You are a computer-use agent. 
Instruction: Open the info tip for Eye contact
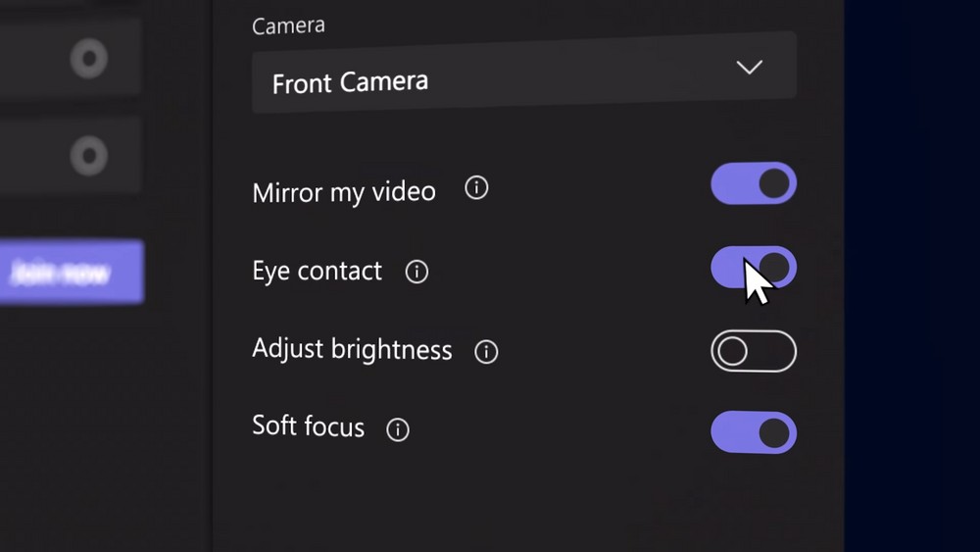tap(416, 272)
